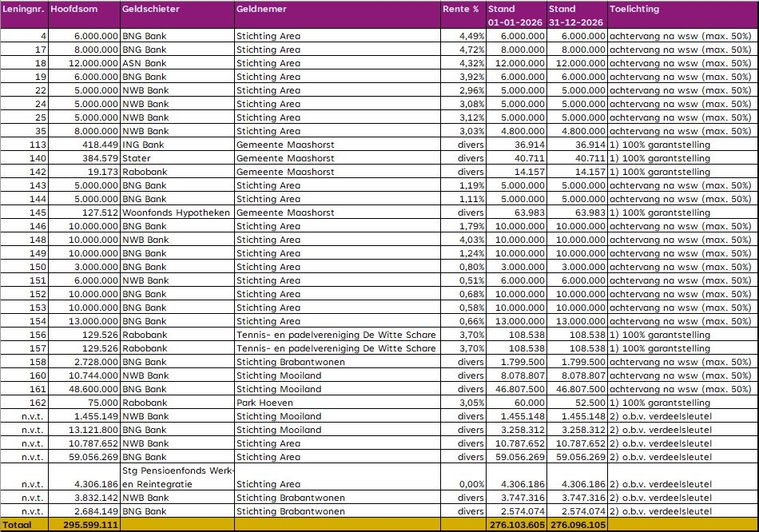The width and height of the screenshot is (759, 532).
Task: Click the Geldschieter column header
Action: [151, 10]
